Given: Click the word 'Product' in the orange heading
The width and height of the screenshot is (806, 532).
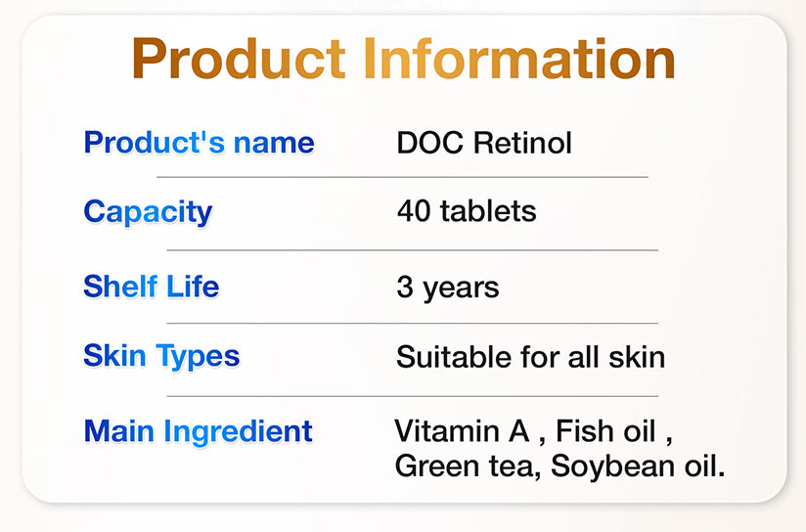Looking at the screenshot, I should point(239,59).
